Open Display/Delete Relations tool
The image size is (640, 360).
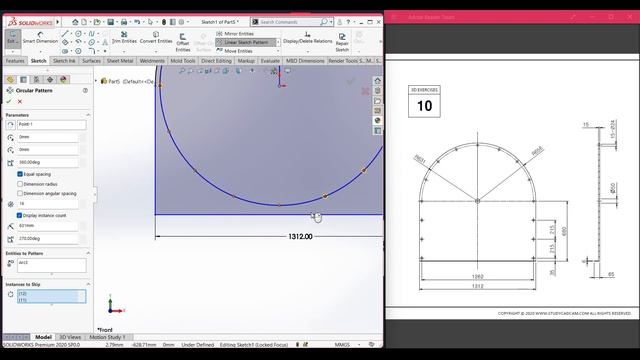click(307, 38)
